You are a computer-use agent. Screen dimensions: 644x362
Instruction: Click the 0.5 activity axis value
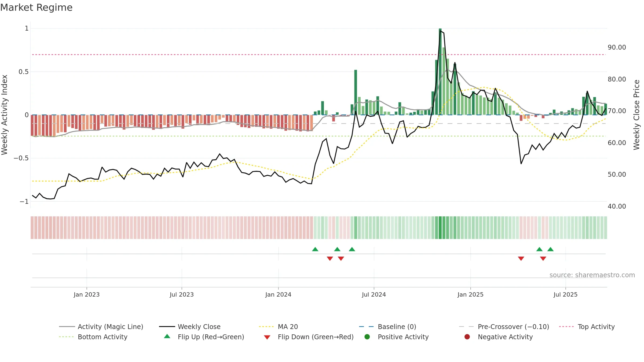(24, 72)
